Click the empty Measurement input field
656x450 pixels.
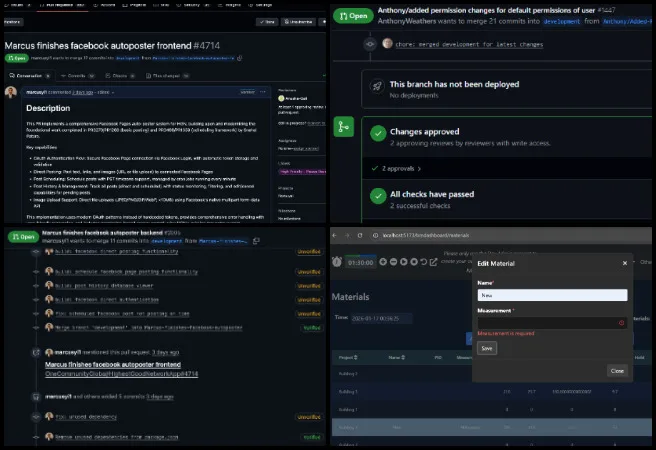(x=552, y=322)
